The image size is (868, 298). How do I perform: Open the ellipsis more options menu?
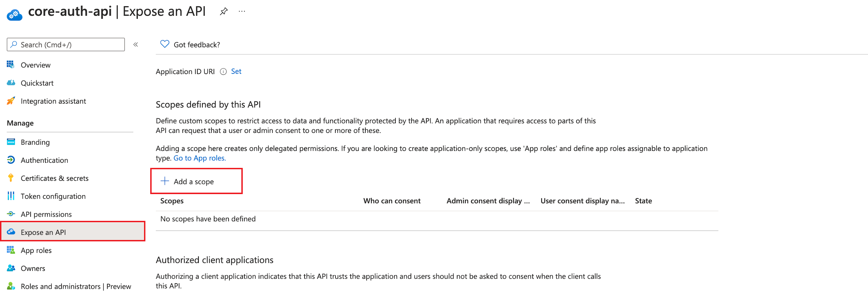pos(242,11)
